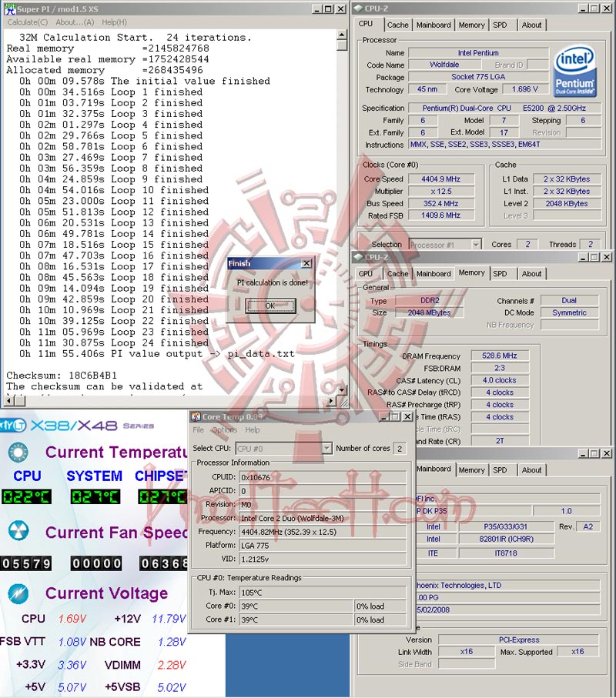Click the Specification Pentium E5200 field
The width and height of the screenshot is (616, 698).
point(505,109)
